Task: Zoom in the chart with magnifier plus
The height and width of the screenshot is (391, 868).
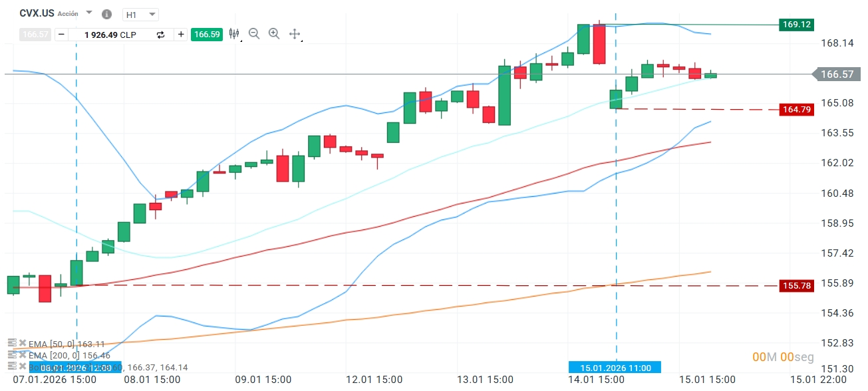Action: coord(274,34)
